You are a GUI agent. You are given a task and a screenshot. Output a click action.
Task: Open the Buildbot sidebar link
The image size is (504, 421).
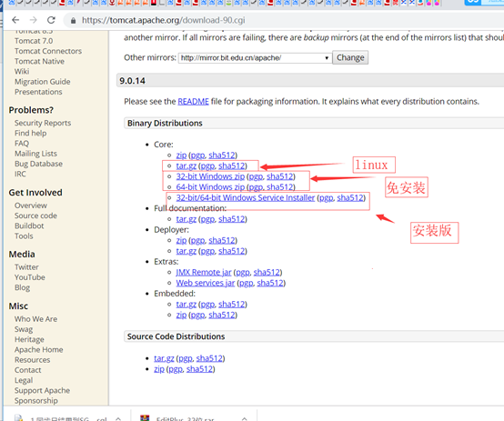(29, 226)
